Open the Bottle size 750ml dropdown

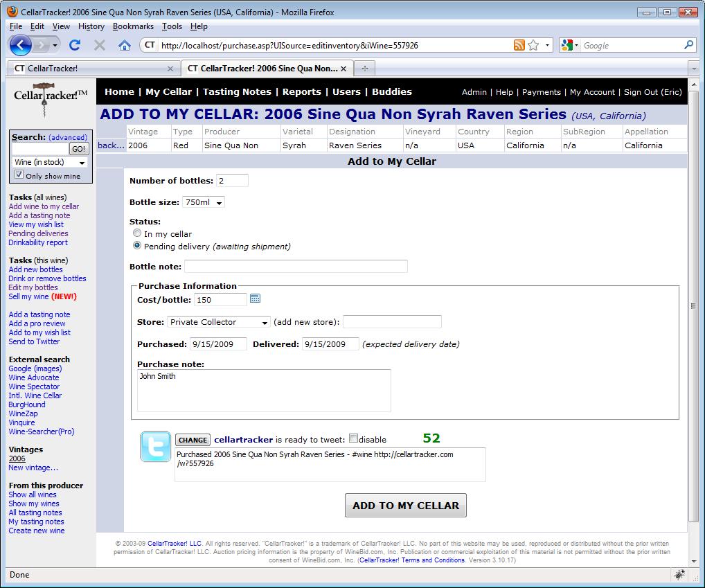[x=203, y=202]
